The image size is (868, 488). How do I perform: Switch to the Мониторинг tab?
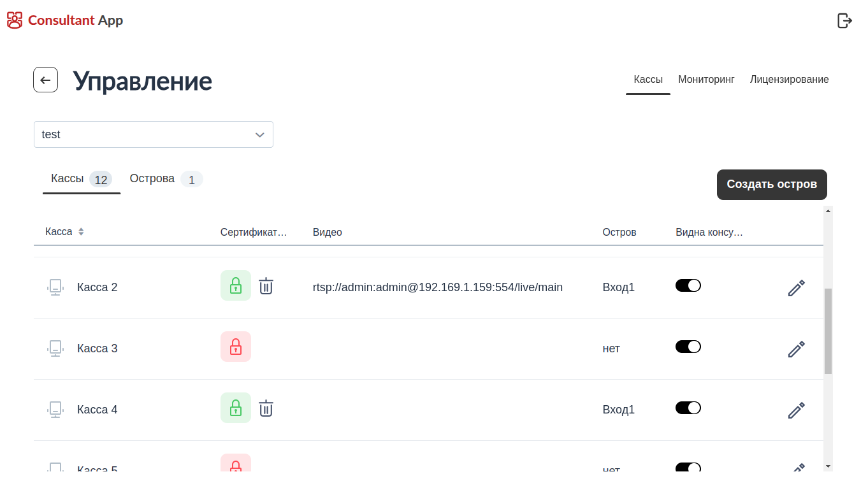706,80
